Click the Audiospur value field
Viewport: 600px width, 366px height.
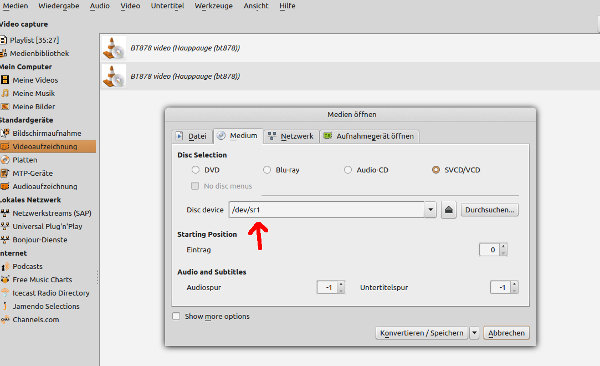pyautogui.click(x=327, y=287)
